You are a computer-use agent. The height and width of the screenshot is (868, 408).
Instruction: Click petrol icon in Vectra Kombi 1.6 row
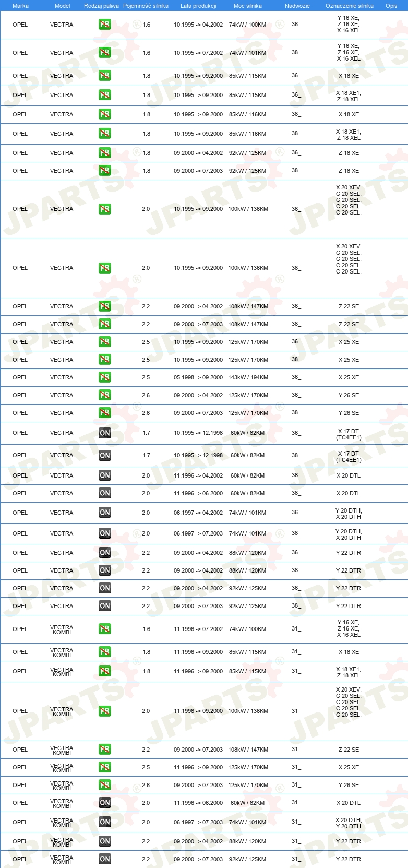tap(105, 629)
